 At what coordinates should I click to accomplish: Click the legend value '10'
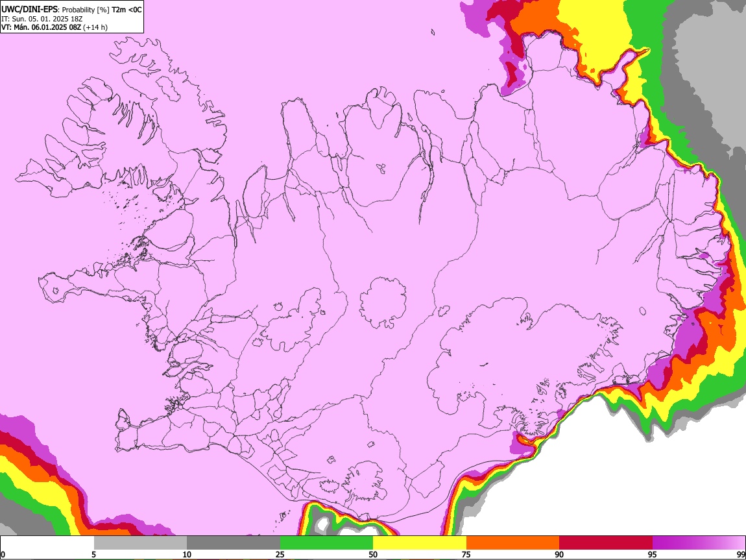[x=187, y=555]
